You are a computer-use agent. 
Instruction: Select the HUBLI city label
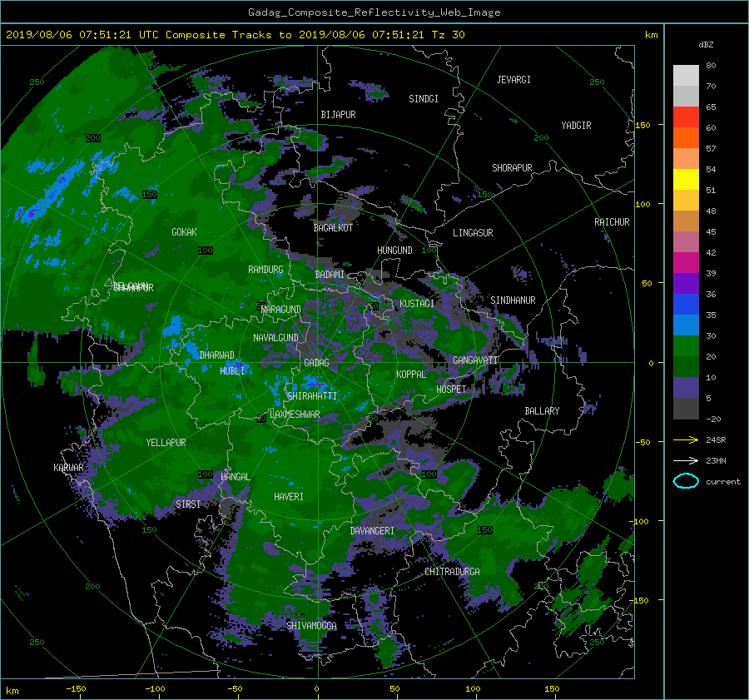click(x=232, y=370)
